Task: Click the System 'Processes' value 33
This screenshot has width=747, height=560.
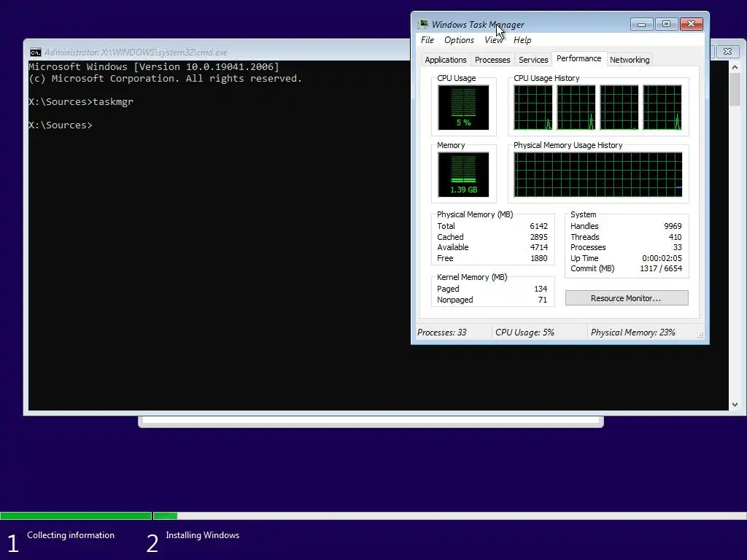Action: [x=677, y=247]
